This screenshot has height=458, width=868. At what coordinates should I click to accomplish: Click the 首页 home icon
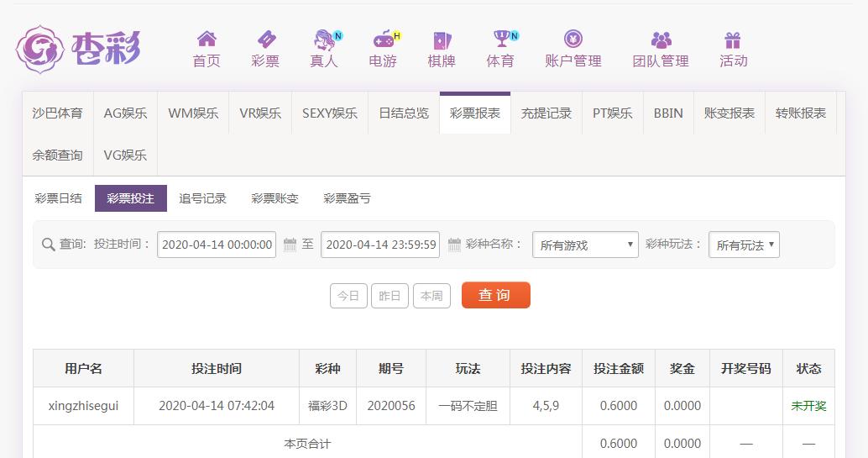[x=207, y=39]
